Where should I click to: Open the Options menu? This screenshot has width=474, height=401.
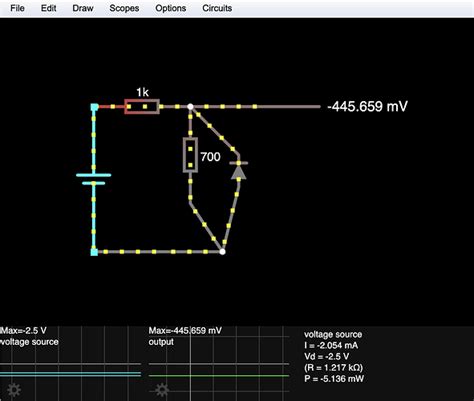(171, 8)
